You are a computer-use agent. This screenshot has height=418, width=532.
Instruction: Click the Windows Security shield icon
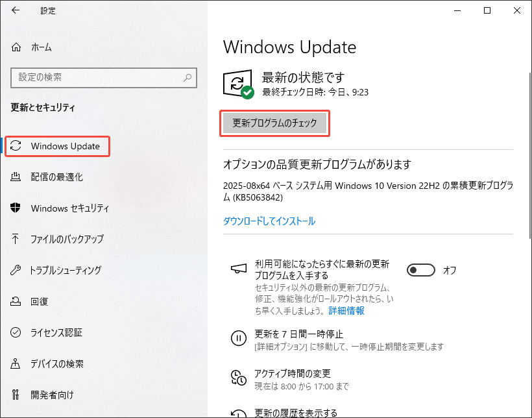(16, 208)
